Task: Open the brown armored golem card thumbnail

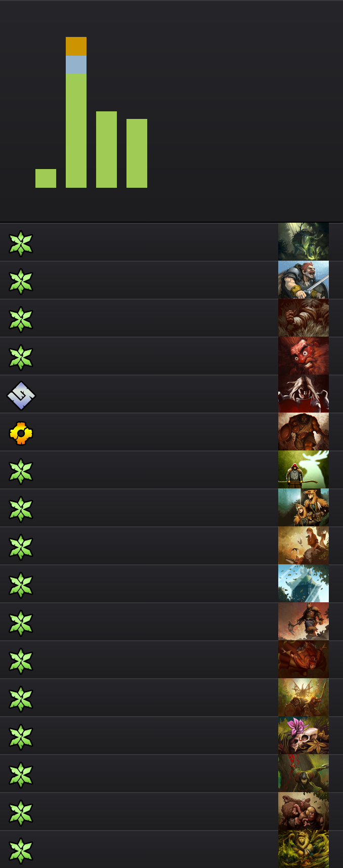Action: (x=304, y=432)
